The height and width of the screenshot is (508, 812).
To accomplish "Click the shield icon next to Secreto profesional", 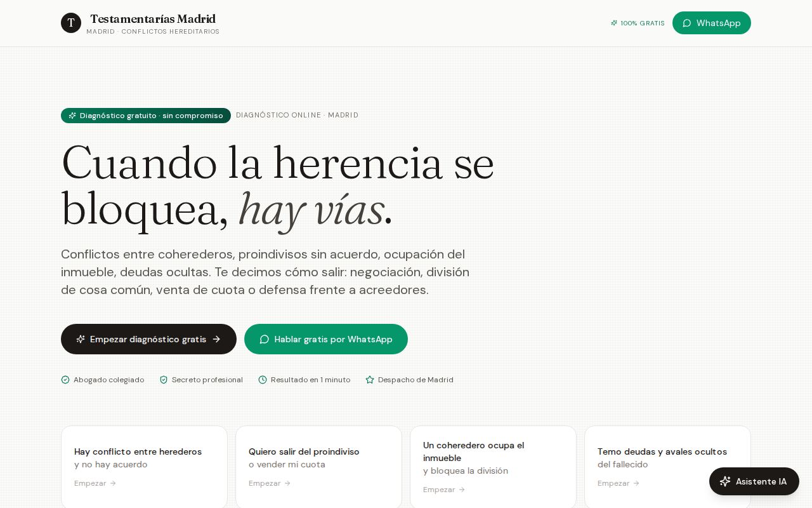I will pos(164,380).
